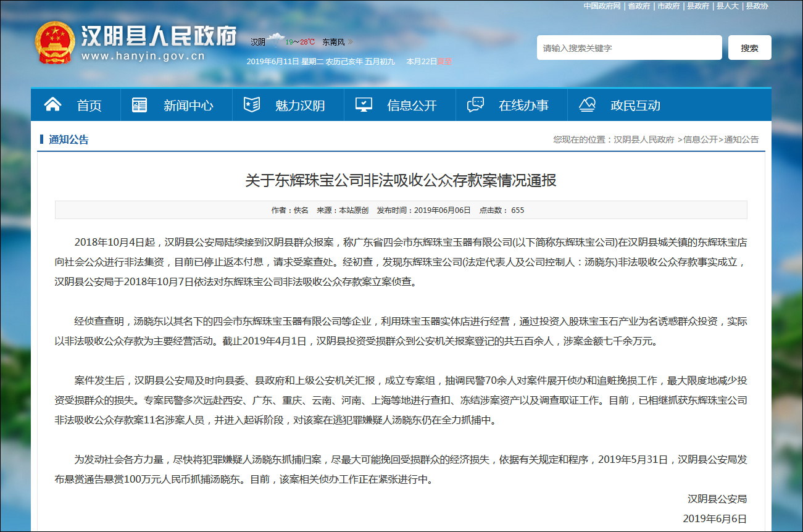Click the closing date 2019年6月6日
The height and width of the screenshot is (532, 803).
coord(715,518)
